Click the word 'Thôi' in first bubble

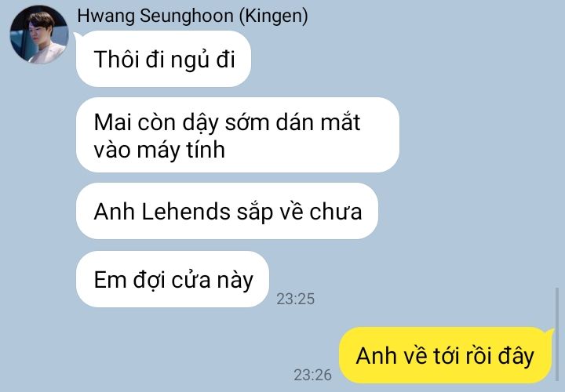(116, 59)
